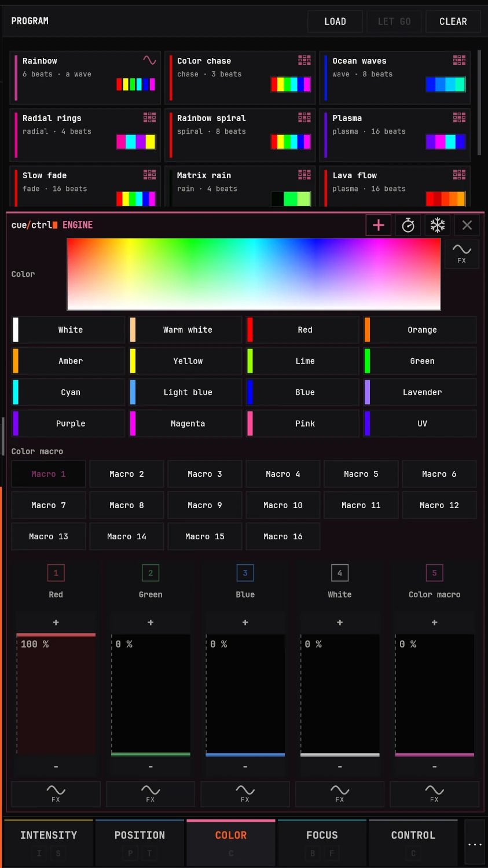This screenshot has width=488, height=868.
Task: Click the plus add icon in engine header
Action: click(x=379, y=225)
